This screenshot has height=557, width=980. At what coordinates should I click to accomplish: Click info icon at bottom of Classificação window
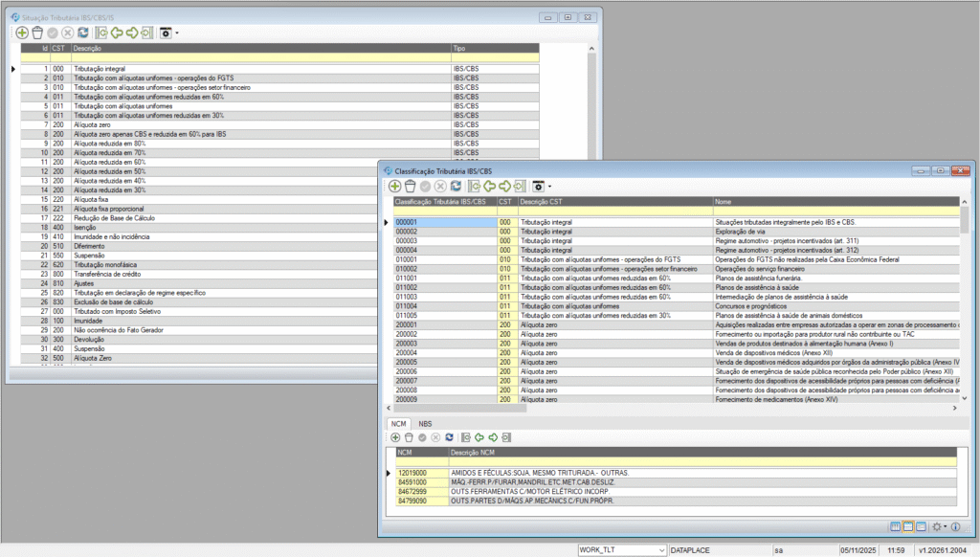pyautogui.click(x=955, y=526)
